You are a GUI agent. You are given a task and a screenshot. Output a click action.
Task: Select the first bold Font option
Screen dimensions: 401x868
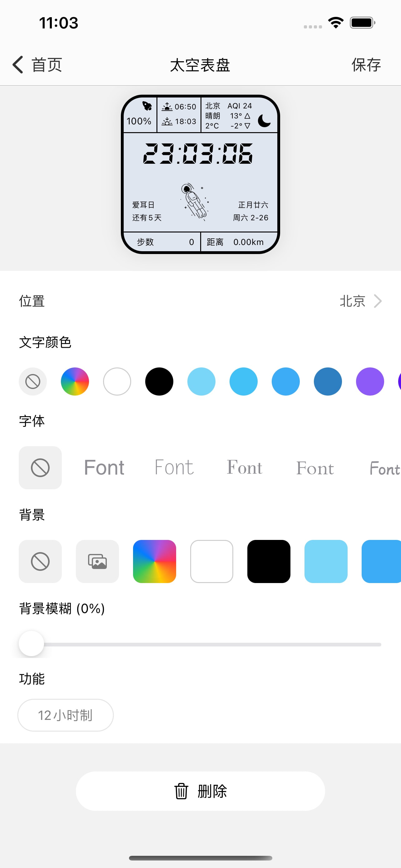click(104, 468)
